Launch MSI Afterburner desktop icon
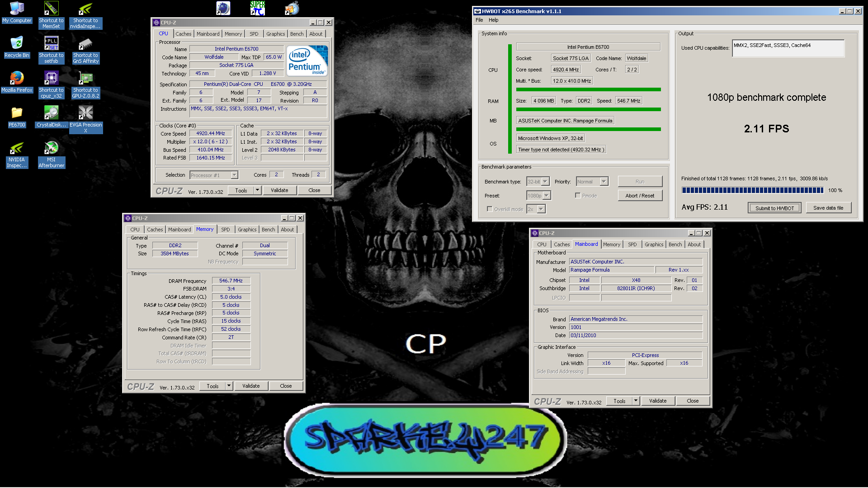 (51, 154)
